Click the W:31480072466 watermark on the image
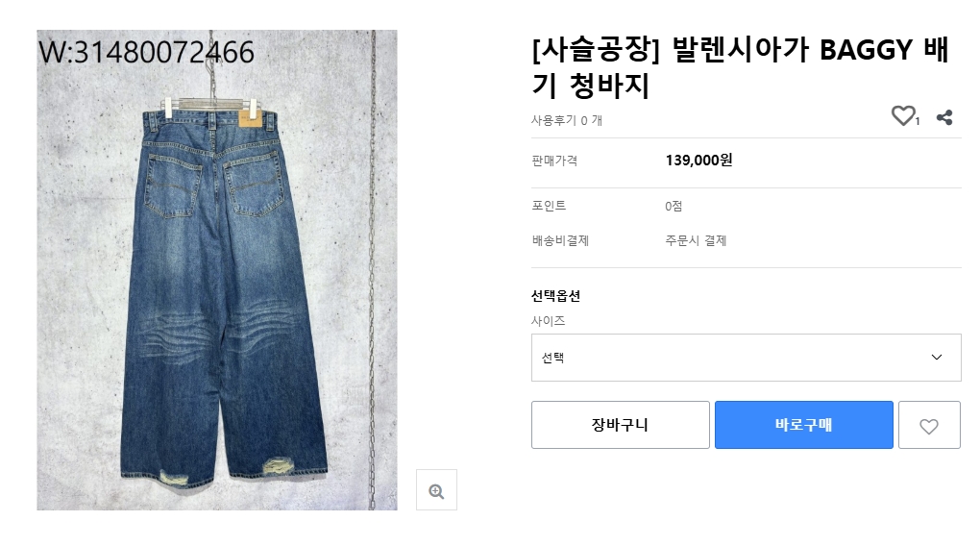 (147, 52)
